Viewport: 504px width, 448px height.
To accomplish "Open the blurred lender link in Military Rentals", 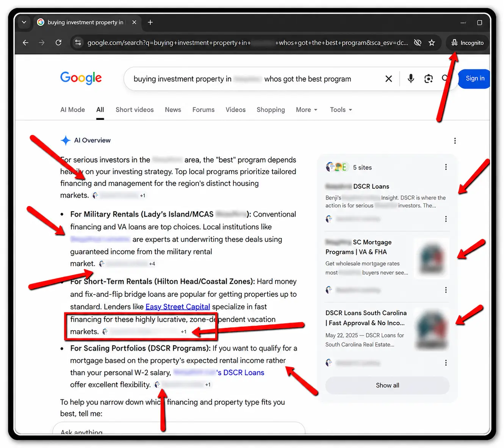I will coord(100,239).
